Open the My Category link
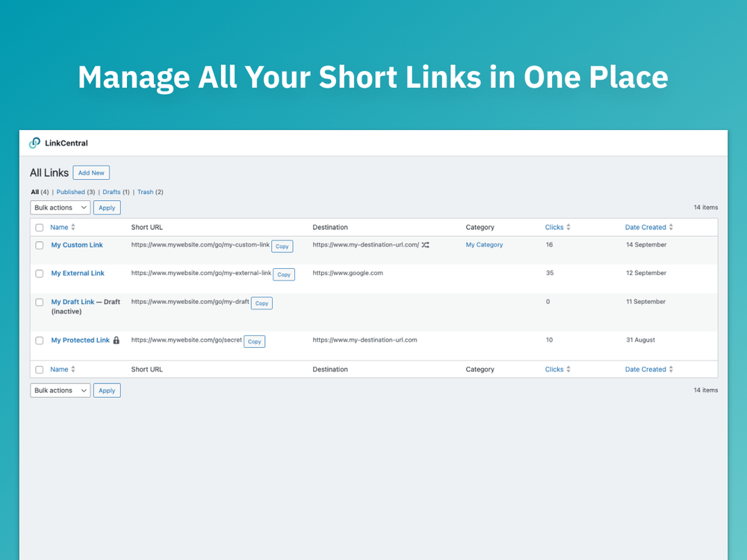The image size is (747, 560). 484,244
